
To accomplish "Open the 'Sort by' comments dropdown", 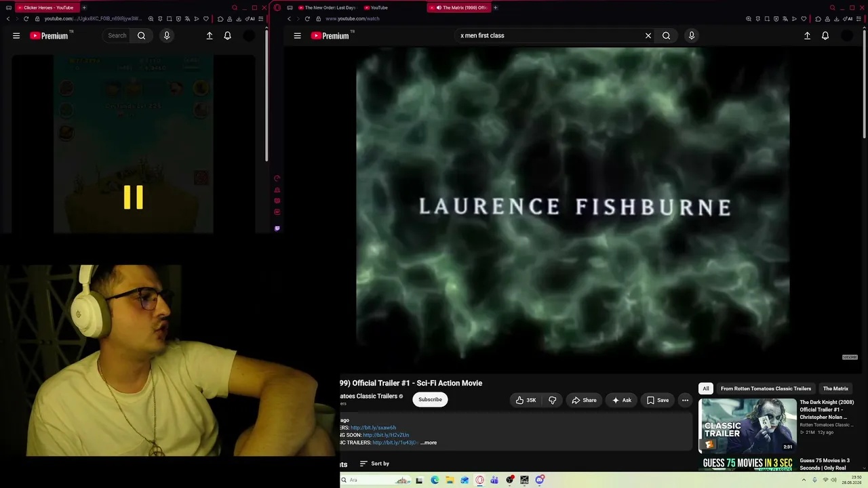I will [x=374, y=464].
